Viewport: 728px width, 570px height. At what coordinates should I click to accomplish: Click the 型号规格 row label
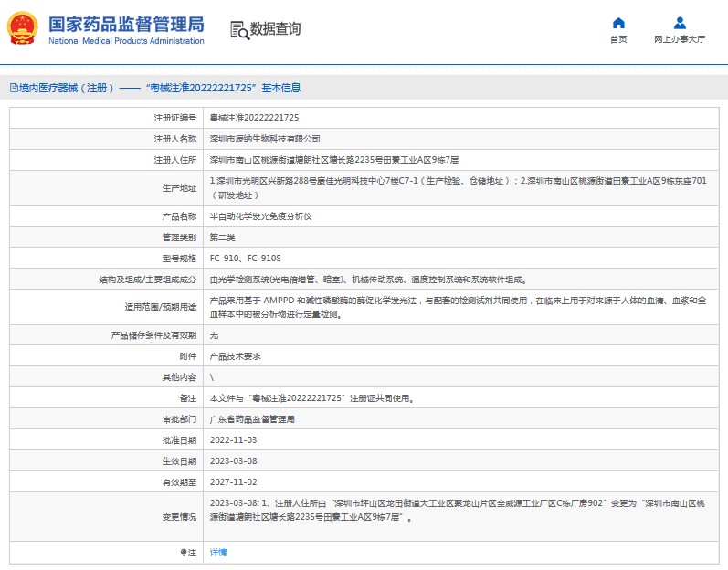[x=179, y=259]
